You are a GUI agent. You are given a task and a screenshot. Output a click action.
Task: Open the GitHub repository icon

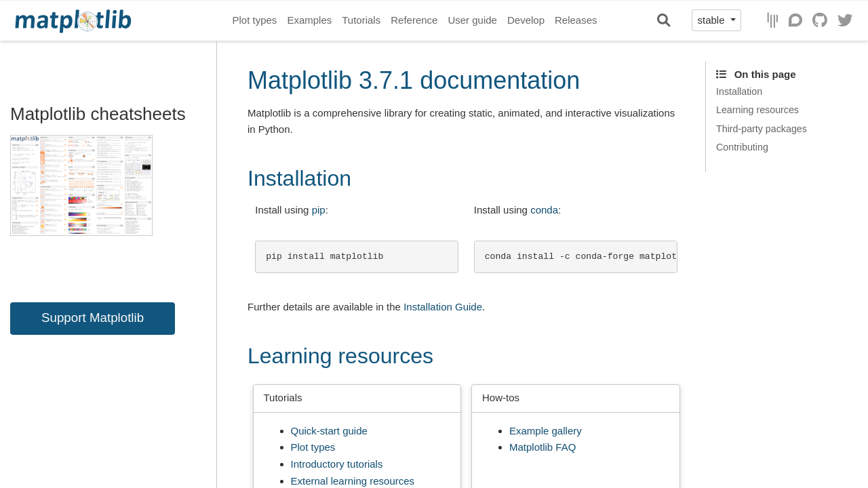pyautogui.click(x=820, y=20)
